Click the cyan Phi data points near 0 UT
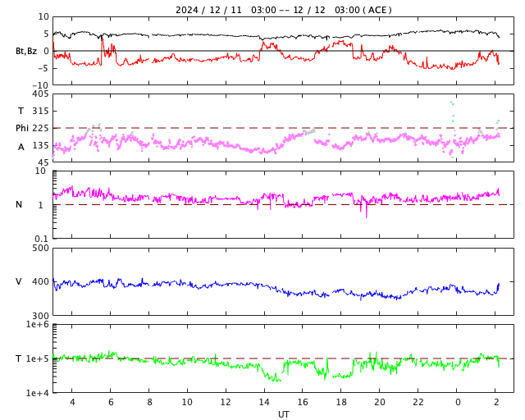 point(452,112)
